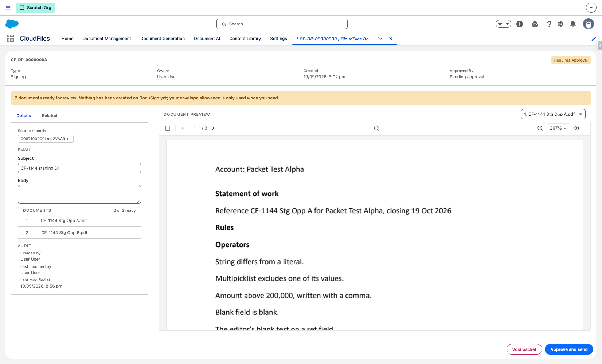
Task: Open the App Launcher grid icon
Action: 11,39
